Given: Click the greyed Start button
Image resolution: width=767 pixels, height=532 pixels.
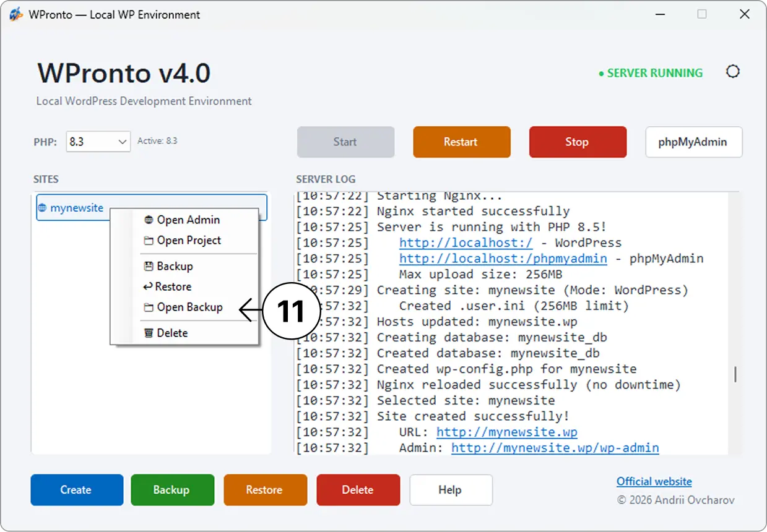Looking at the screenshot, I should pyautogui.click(x=345, y=142).
